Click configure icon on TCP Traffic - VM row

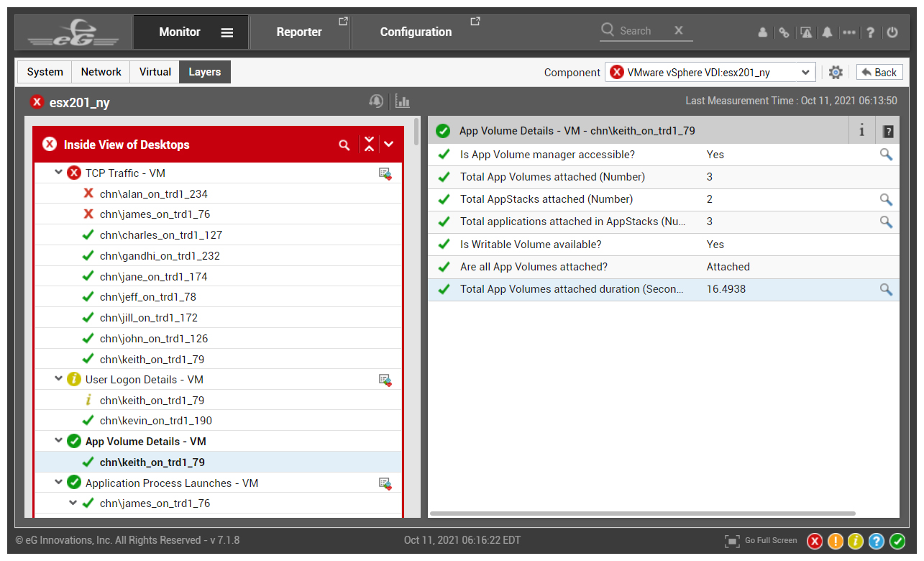pyautogui.click(x=385, y=173)
